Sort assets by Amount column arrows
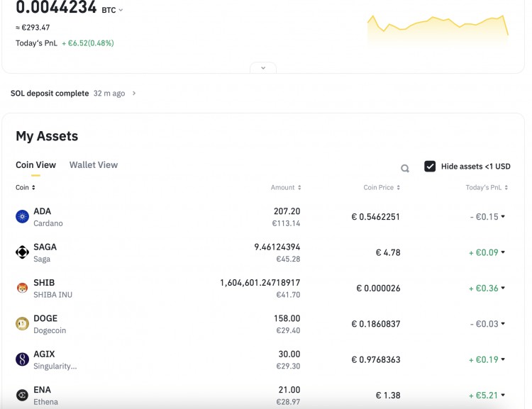The height and width of the screenshot is (409, 532). (299, 188)
